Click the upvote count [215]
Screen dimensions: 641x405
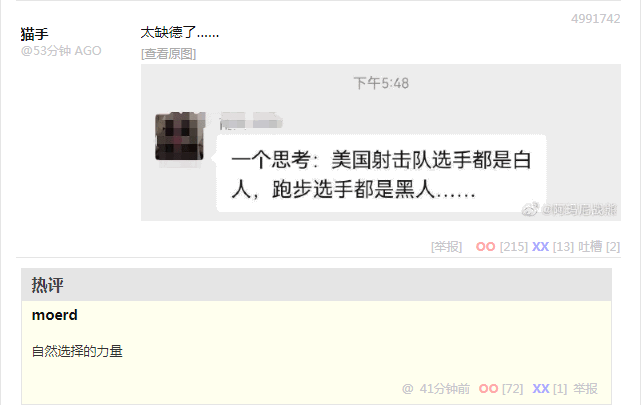coord(513,247)
